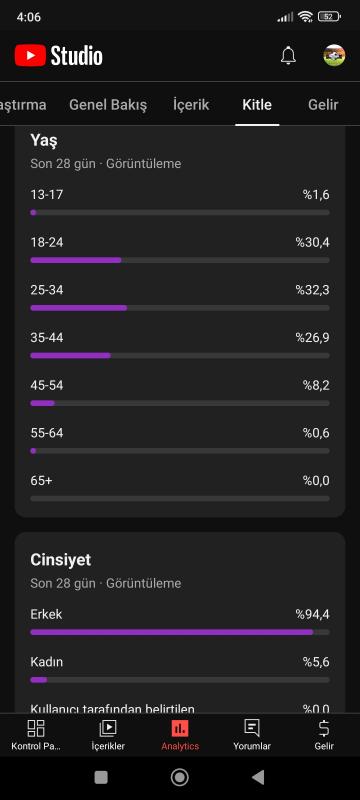This screenshot has width=360, height=800.
Task: Switch to the İçerik tab
Action: point(191,105)
